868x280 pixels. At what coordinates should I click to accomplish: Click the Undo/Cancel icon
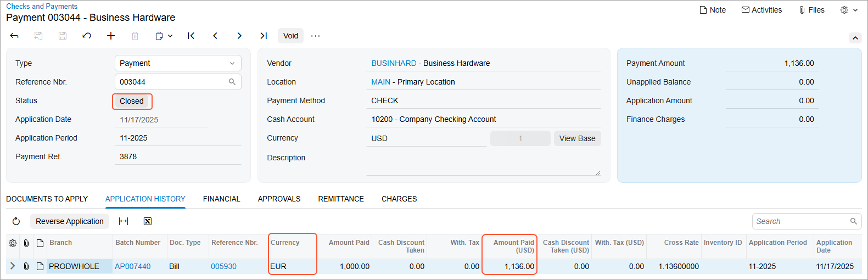[x=87, y=36]
